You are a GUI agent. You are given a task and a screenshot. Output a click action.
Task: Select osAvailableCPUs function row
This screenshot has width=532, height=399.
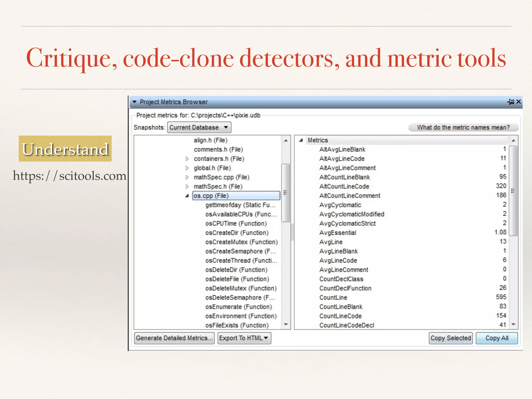coord(241,214)
